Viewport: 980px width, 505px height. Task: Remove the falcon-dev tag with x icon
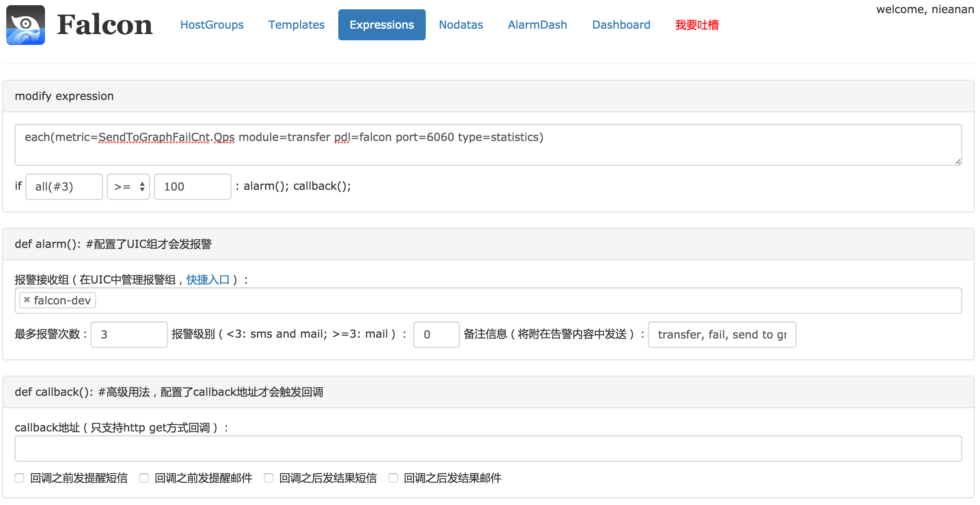27,300
